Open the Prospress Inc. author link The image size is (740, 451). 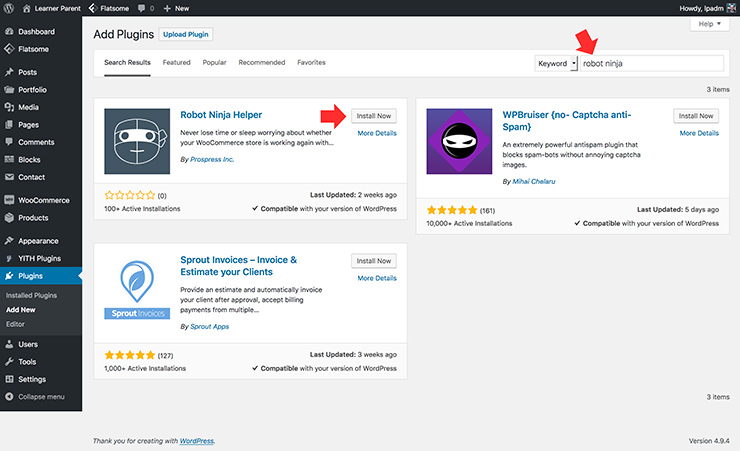tap(212, 159)
